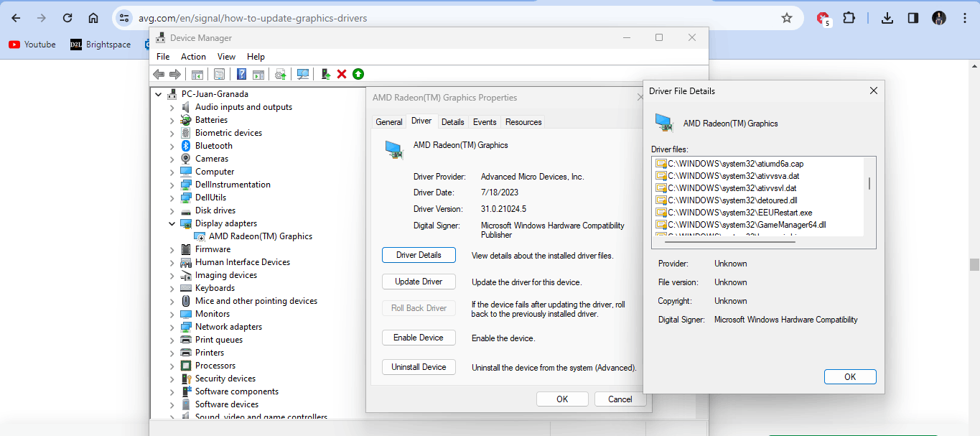Reload the page in Chrome
This screenshot has width=980, height=436.
point(67,18)
